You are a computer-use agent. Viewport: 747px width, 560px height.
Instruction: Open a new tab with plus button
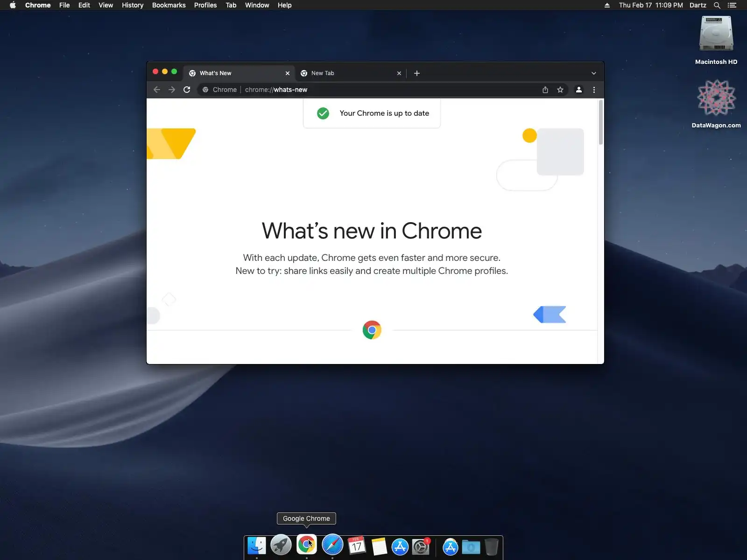click(417, 73)
